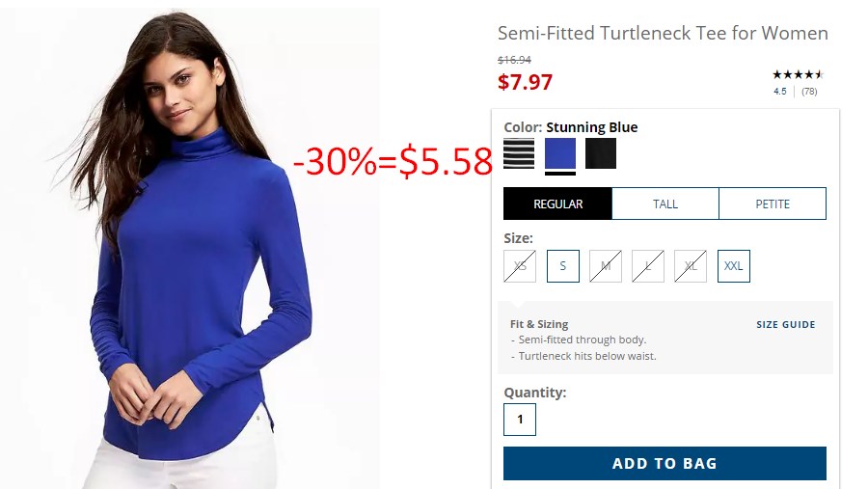Click the unavailable L size box
The height and width of the screenshot is (489, 868).
(x=648, y=266)
